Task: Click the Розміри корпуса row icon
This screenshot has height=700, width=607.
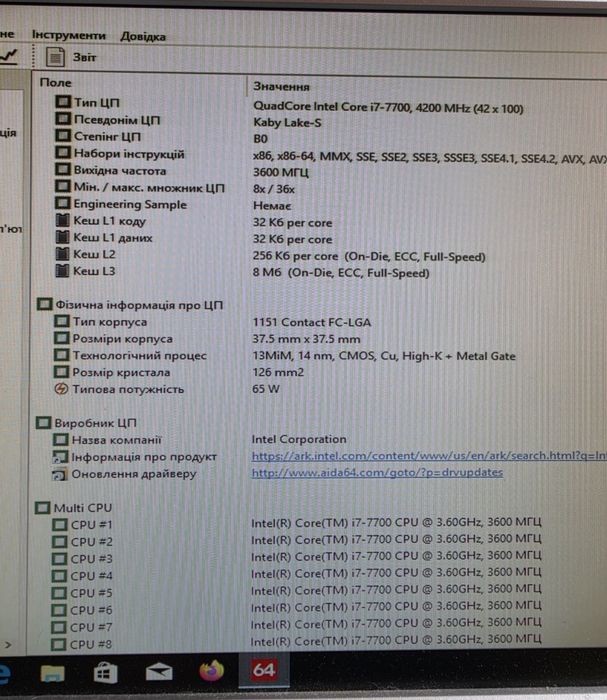Action: (x=62, y=338)
